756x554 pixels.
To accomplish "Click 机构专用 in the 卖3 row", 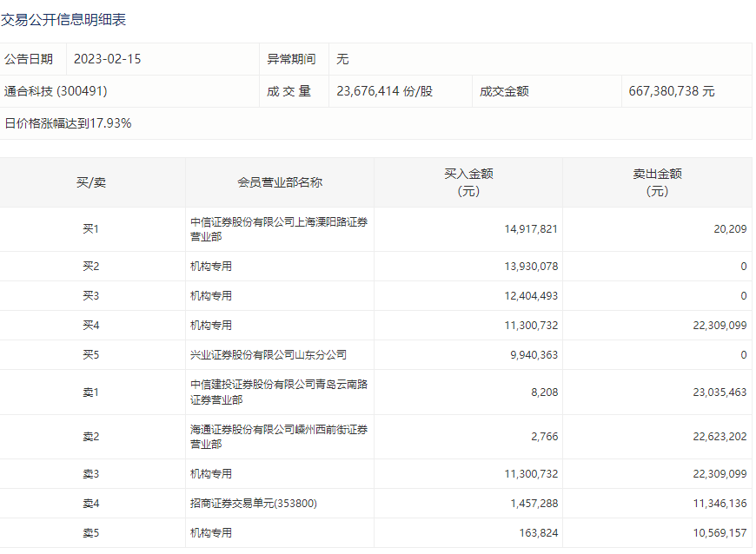I will click(x=210, y=474).
